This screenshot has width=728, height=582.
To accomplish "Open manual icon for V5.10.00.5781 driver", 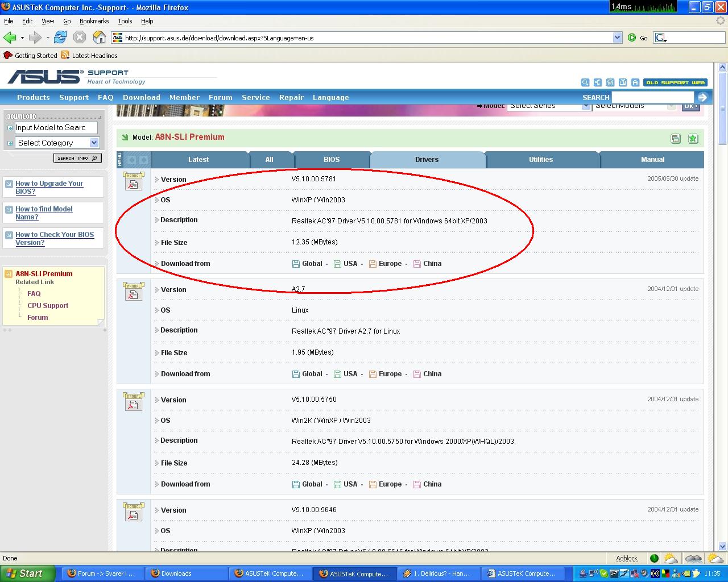I will (x=134, y=181).
